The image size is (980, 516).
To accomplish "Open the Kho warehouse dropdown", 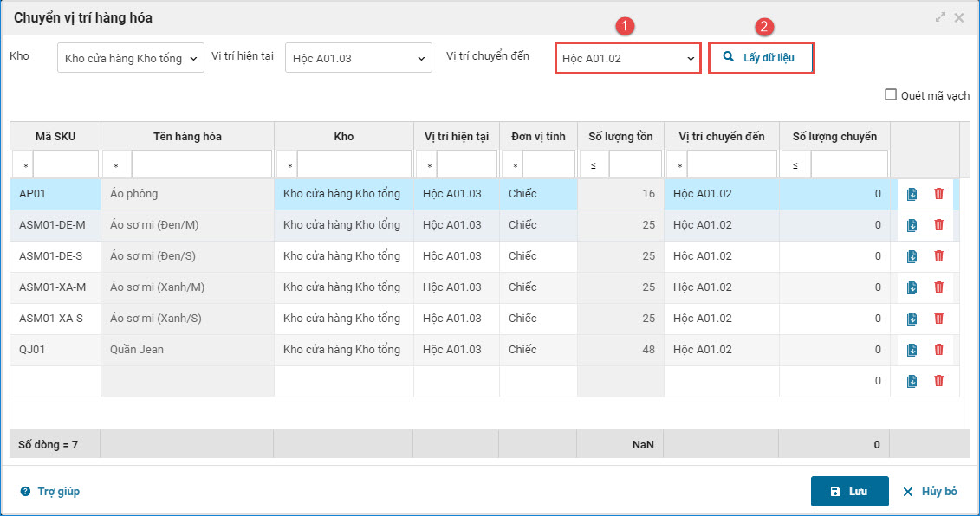I will [131, 59].
